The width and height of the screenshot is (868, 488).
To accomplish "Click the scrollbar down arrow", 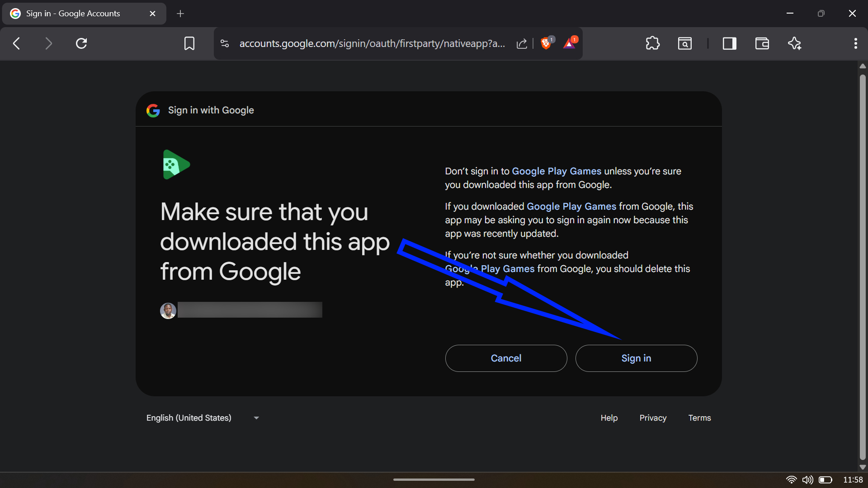I will [863, 468].
